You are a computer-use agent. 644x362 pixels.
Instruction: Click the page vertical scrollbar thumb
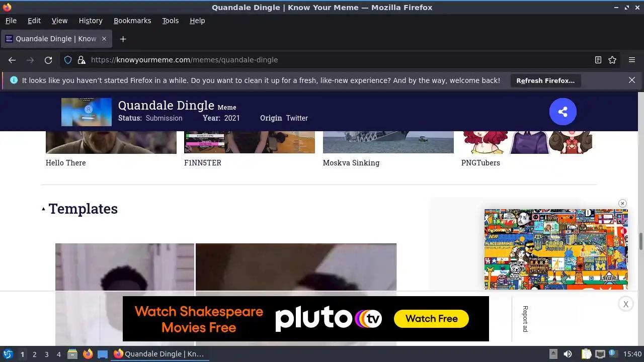[x=641, y=241]
